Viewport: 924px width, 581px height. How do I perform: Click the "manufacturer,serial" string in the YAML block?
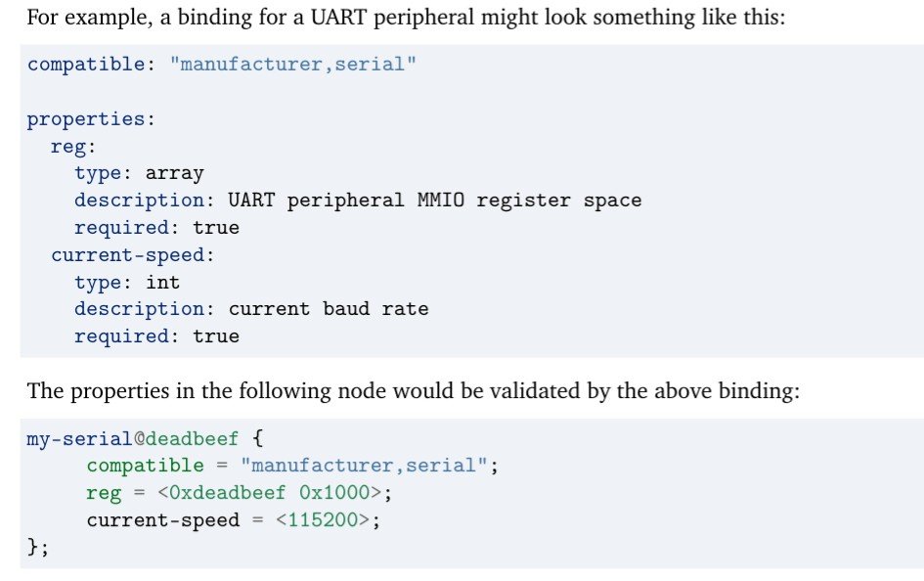tap(298, 65)
